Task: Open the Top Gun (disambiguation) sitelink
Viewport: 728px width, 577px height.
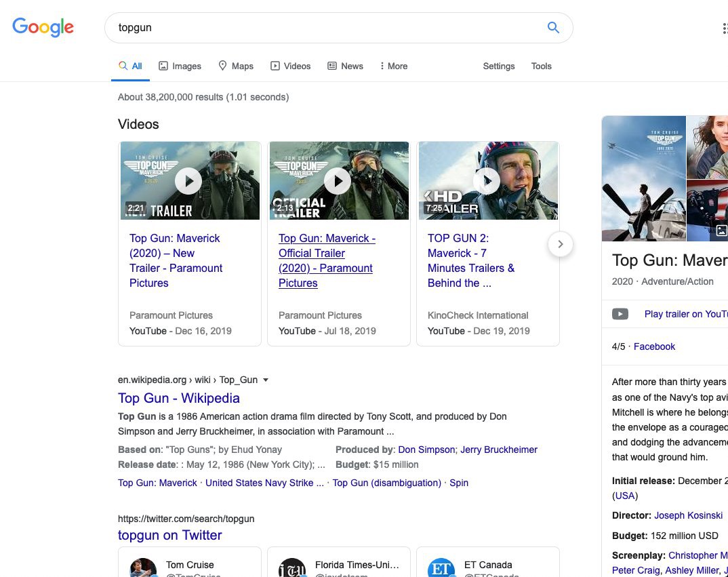Action: (387, 483)
